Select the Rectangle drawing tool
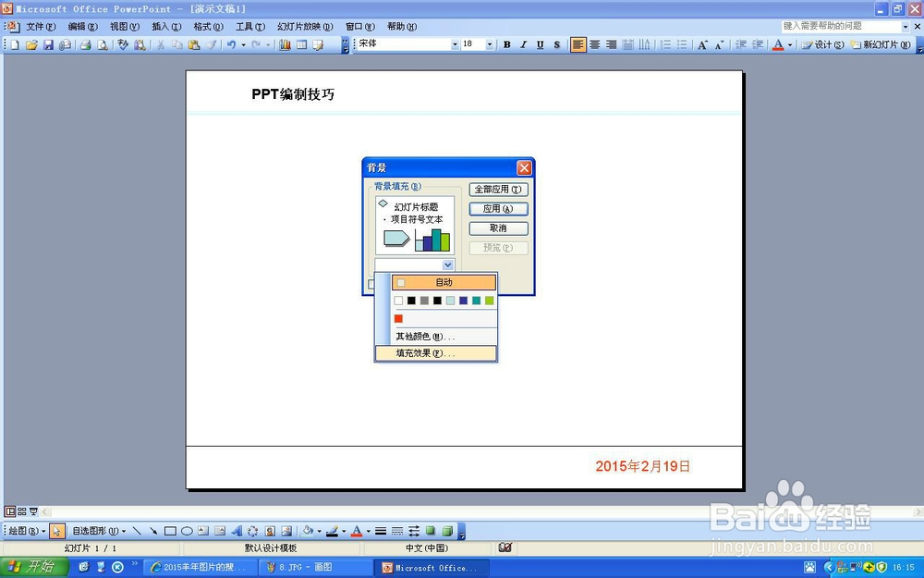This screenshot has height=578, width=924. [170, 531]
